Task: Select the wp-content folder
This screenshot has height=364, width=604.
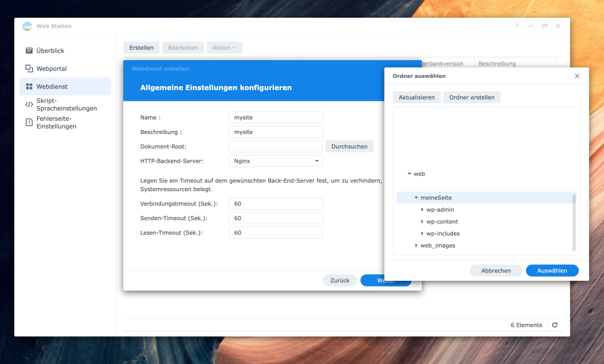Action: [x=442, y=222]
